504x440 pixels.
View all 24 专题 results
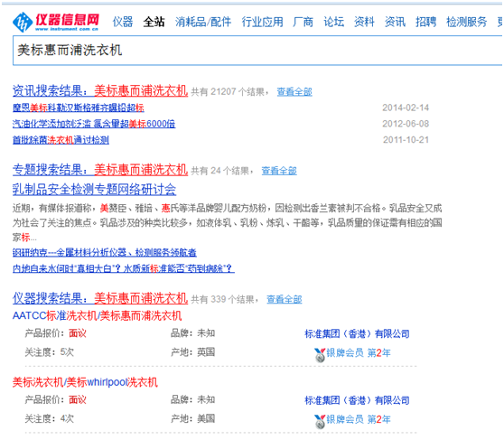[x=279, y=171]
